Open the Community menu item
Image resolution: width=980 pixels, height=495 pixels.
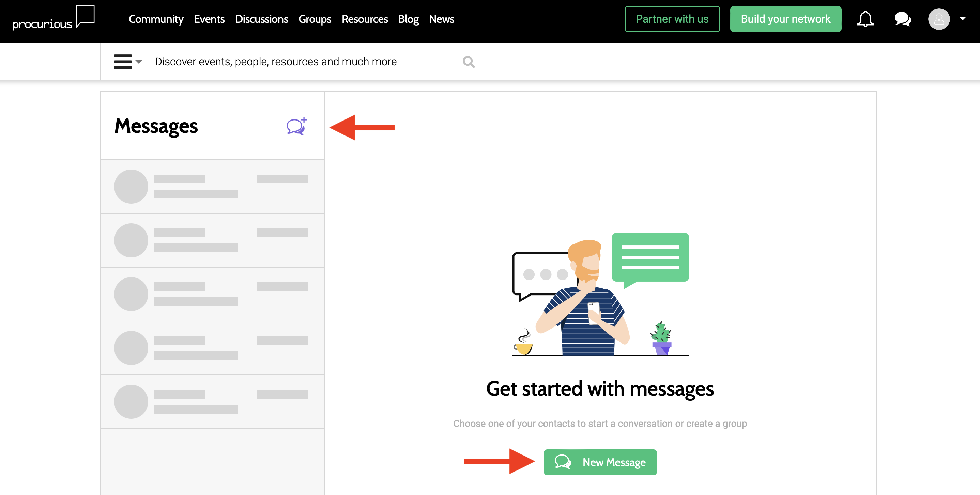tap(157, 19)
